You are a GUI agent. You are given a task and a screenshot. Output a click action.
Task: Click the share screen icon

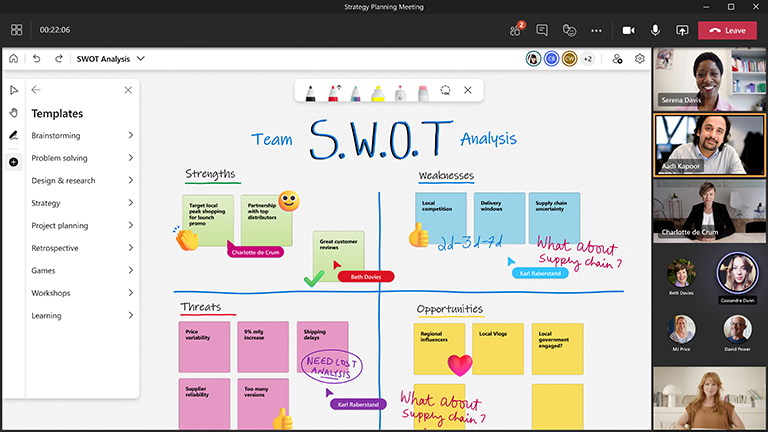coord(682,30)
